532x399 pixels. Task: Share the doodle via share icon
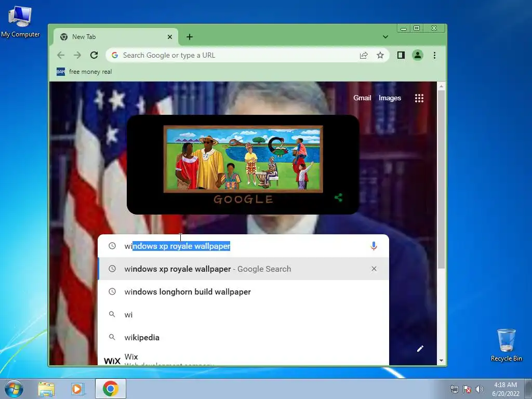338,197
